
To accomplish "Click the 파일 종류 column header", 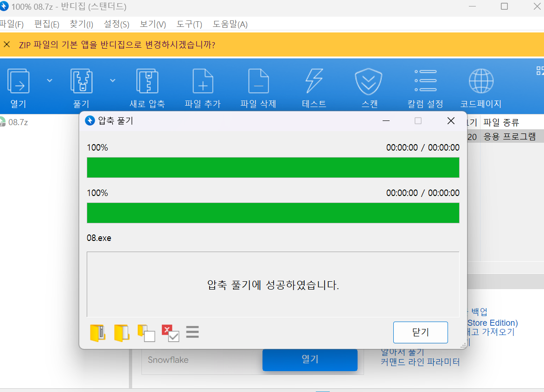I will (x=501, y=122).
